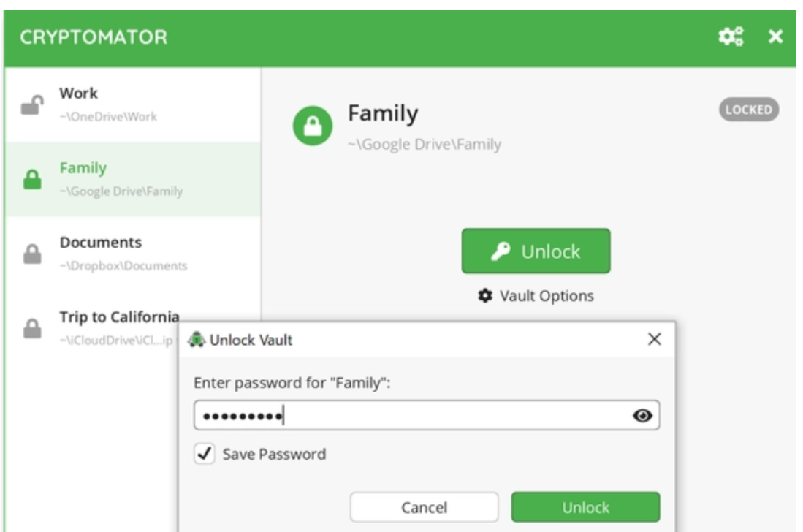Focus the Family password input field

point(426,415)
